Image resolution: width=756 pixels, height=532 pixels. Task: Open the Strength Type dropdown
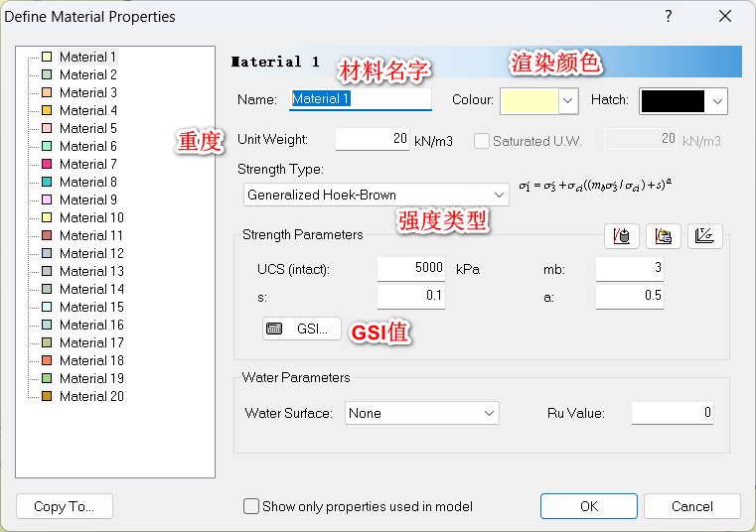coord(377,195)
